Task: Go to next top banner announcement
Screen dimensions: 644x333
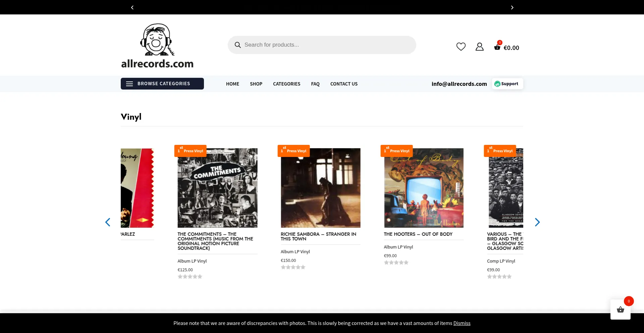Action: coord(512,7)
